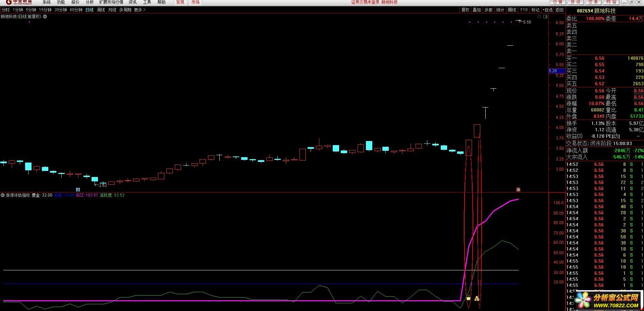Click the 买二 price 6.55 row
The image size is (644, 311).
click(x=605, y=64)
